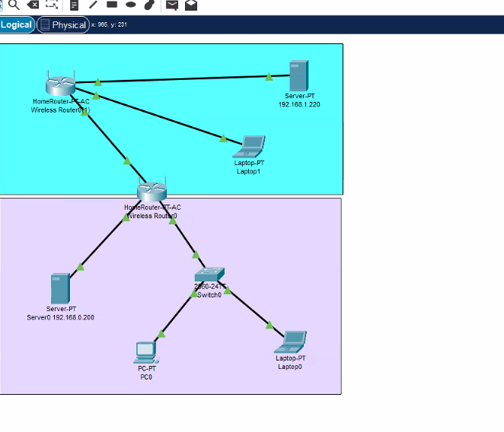The image size is (504, 432).
Task: Select the Inspect magnifier tool
Action: click(x=14, y=5)
